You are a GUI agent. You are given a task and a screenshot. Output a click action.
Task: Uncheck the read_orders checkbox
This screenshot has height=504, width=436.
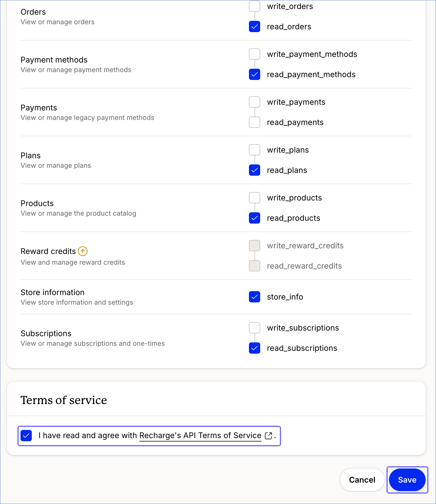coord(255,26)
